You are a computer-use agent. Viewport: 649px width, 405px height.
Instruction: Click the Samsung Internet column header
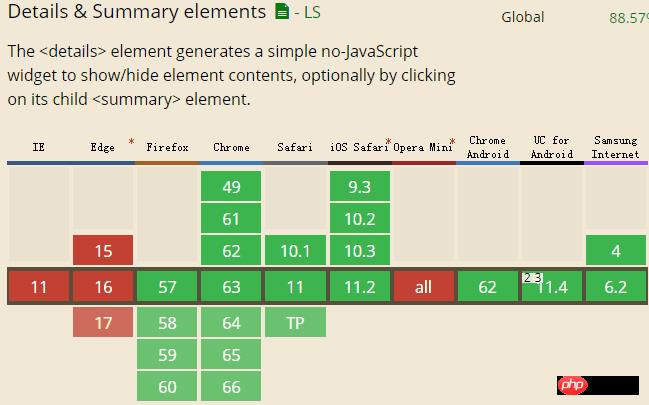(x=615, y=148)
